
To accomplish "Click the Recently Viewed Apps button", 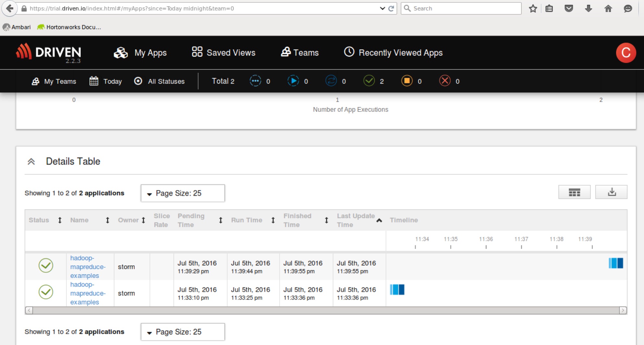I will [x=393, y=53].
